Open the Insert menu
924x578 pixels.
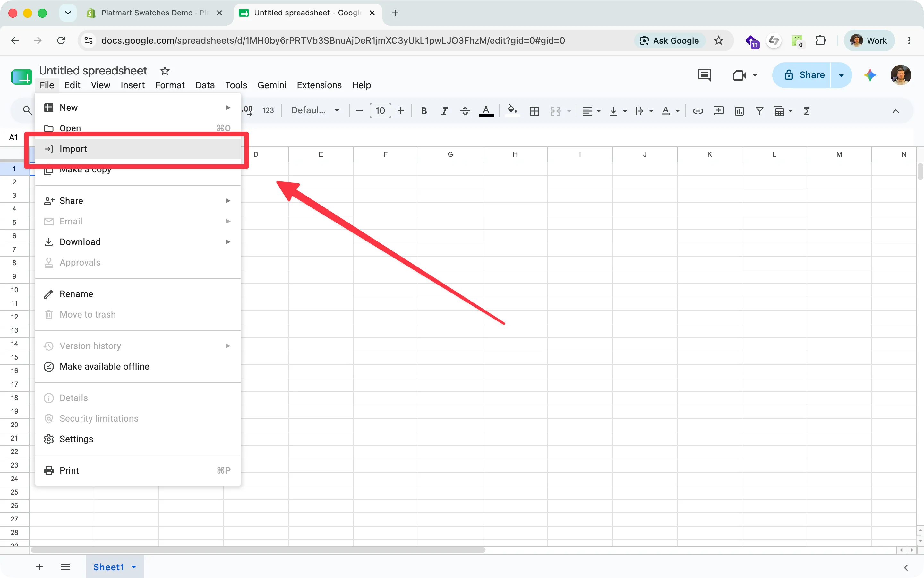coord(133,85)
